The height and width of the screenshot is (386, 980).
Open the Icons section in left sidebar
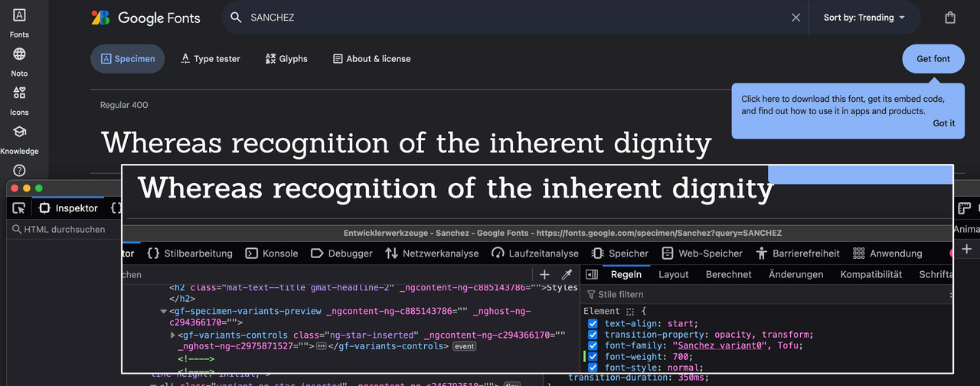coord(19,100)
